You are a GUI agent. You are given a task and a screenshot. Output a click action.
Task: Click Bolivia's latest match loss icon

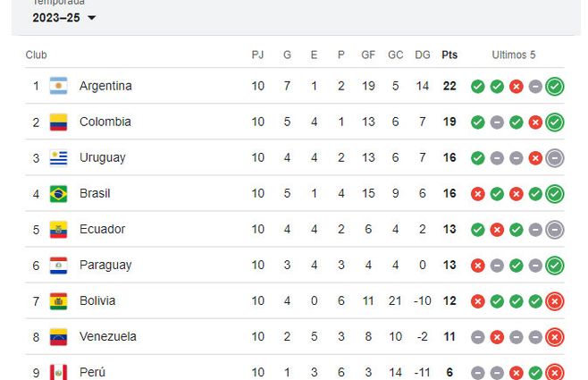pos(555,301)
